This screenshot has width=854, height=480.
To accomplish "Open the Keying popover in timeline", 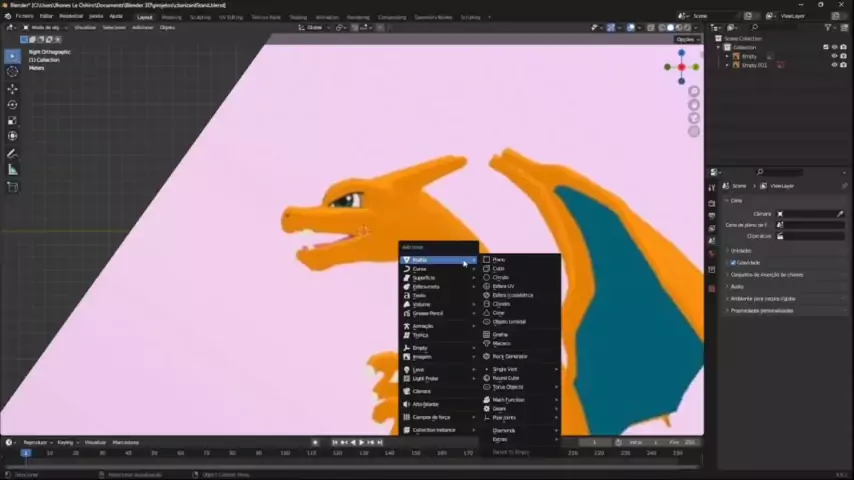I will click(x=68, y=442).
